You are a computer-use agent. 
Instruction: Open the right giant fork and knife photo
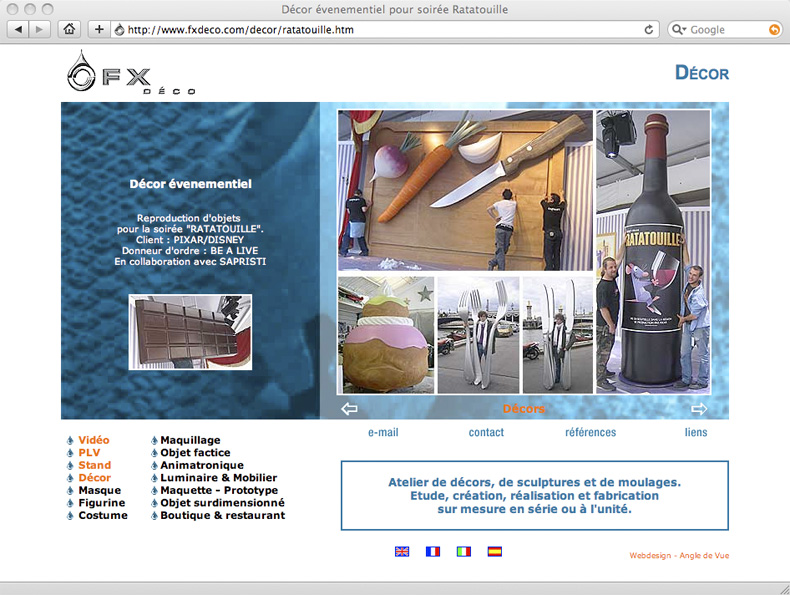[x=558, y=335]
